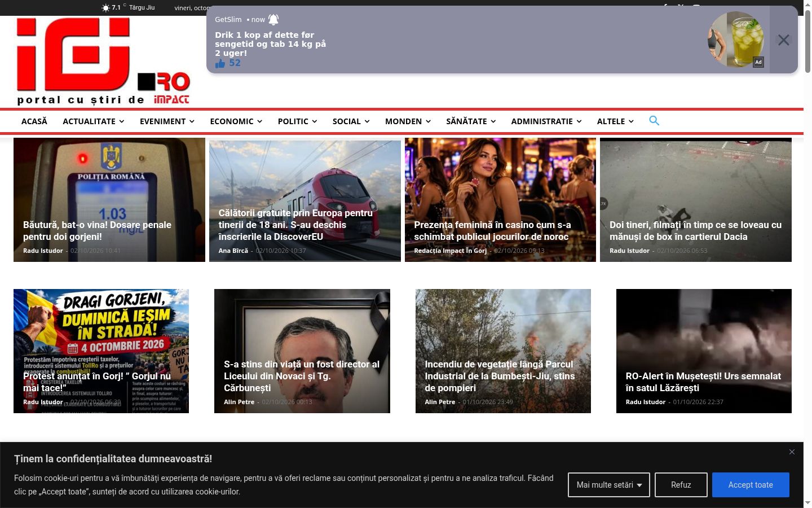This screenshot has width=812, height=508.
Task: Expand the SĂNĂTATE menu
Action: point(471,121)
